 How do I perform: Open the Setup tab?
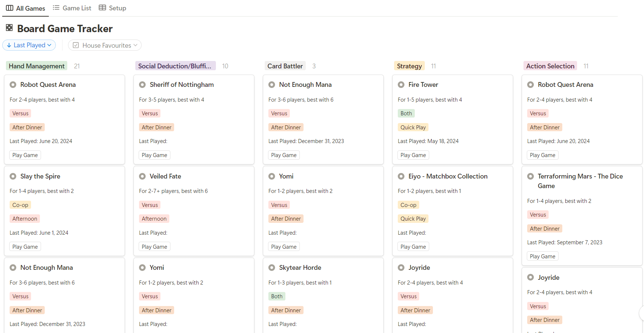click(x=113, y=8)
